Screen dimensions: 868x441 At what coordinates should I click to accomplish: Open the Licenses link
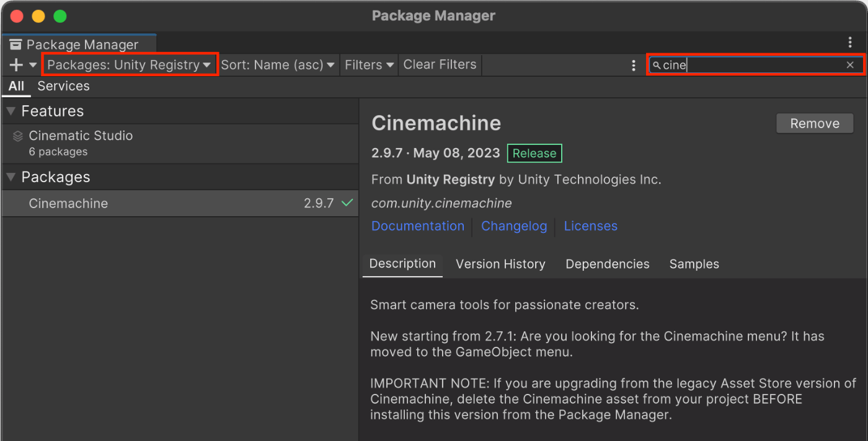pyautogui.click(x=590, y=226)
